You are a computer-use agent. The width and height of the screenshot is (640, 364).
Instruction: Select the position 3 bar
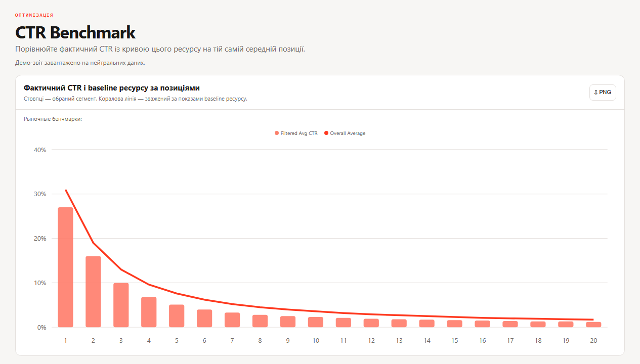point(121,305)
